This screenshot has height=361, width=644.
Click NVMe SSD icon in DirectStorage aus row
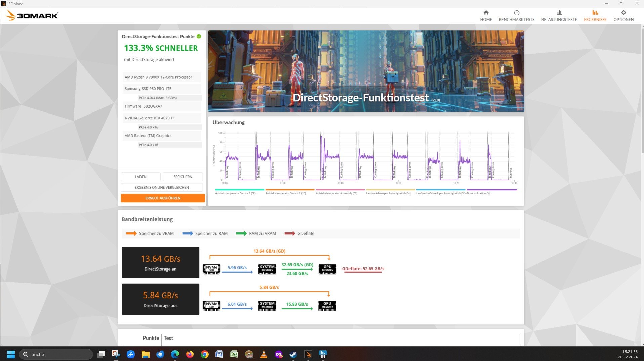[211, 306]
